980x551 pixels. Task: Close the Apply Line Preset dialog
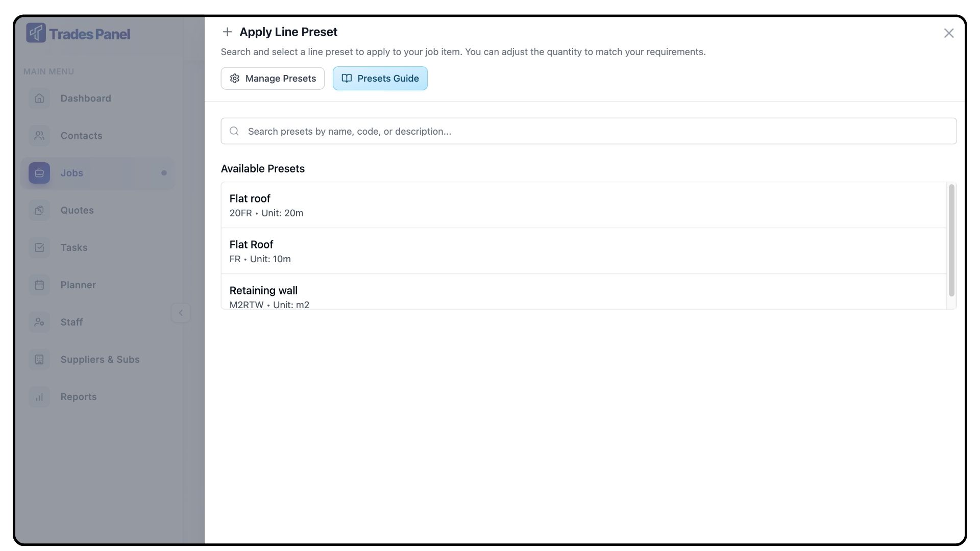(x=948, y=33)
